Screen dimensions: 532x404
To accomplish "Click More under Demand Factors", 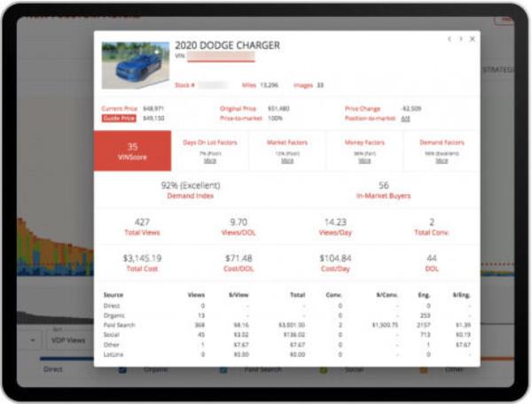I will click(442, 160).
